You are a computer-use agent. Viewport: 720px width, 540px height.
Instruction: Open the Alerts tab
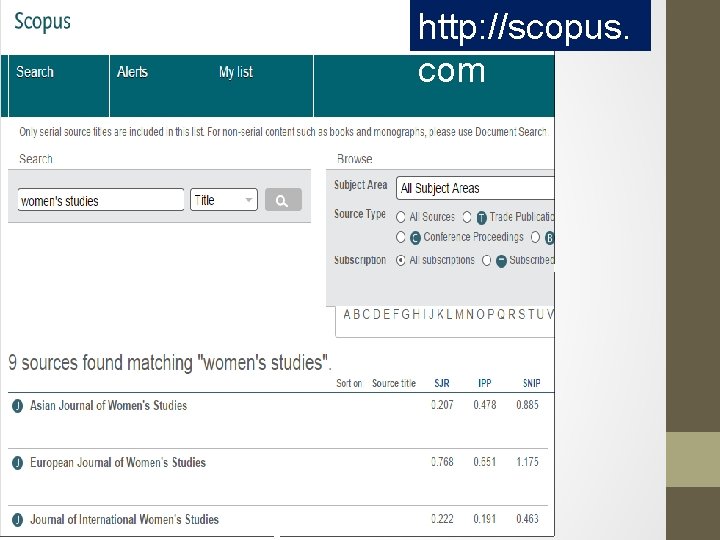[132, 72]
